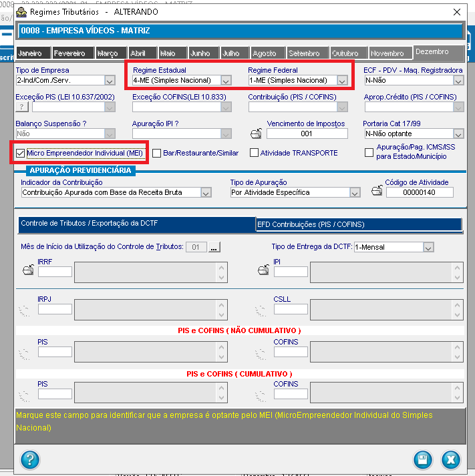Click the Vencimento de Impostos field 001
This screenshot has width=475, height=476.
click(x=307, y=134)
